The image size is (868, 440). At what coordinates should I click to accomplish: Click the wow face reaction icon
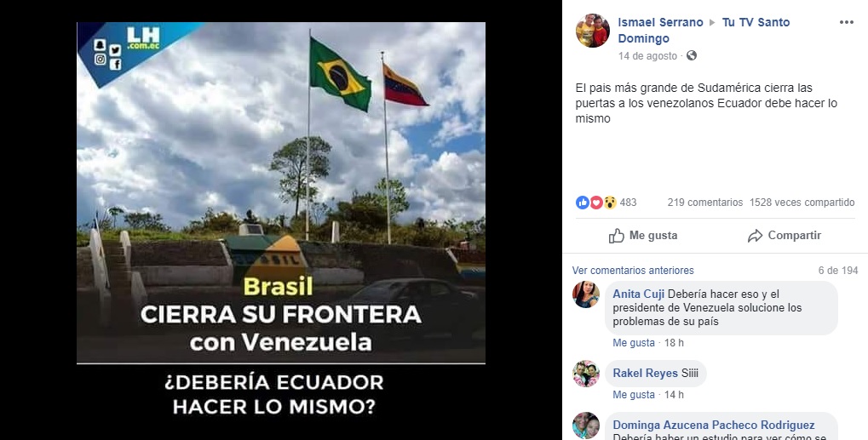coord(610,203)
